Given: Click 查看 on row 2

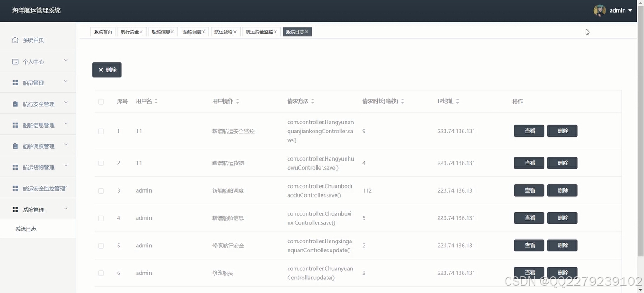Looking at the screenshot, I should (x=528, y=163).
